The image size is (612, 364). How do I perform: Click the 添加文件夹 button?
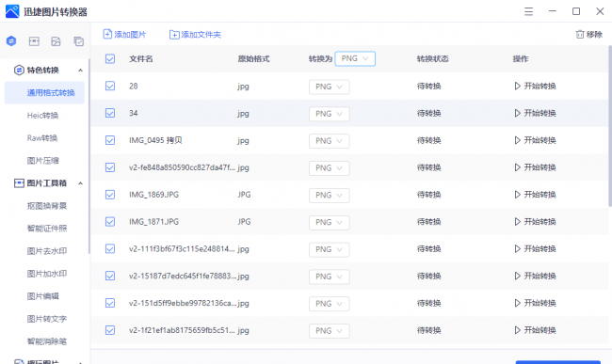(195, 35)
